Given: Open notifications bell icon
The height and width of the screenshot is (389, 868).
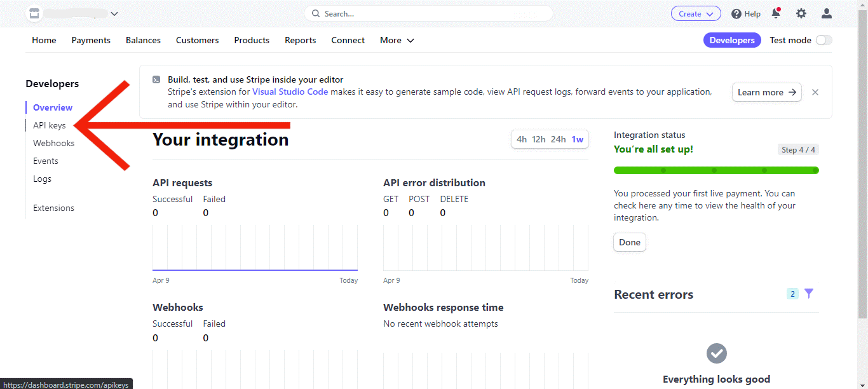Looking at the screenshot, I should point(776,13).
